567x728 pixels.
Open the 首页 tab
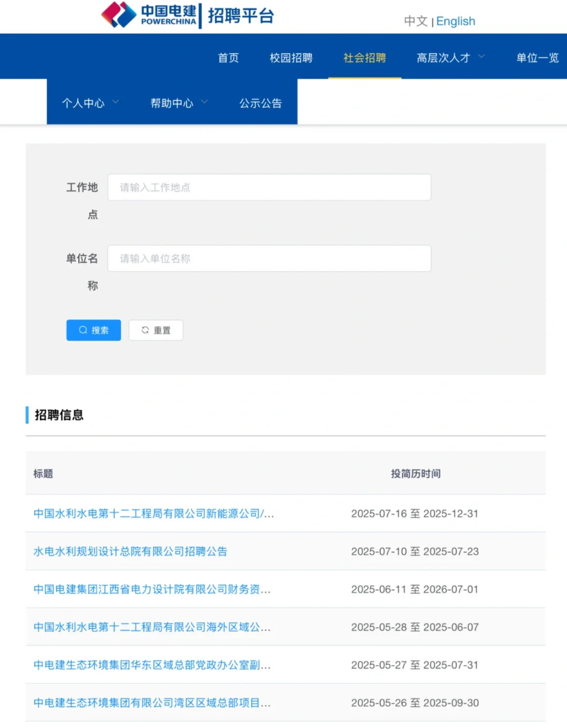tap(228, 58)
